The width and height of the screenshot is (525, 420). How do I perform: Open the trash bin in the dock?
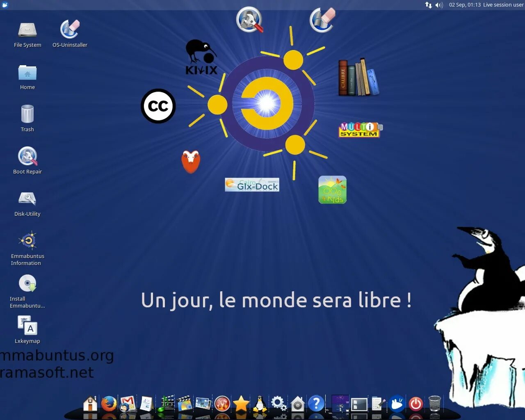[434, 404]
